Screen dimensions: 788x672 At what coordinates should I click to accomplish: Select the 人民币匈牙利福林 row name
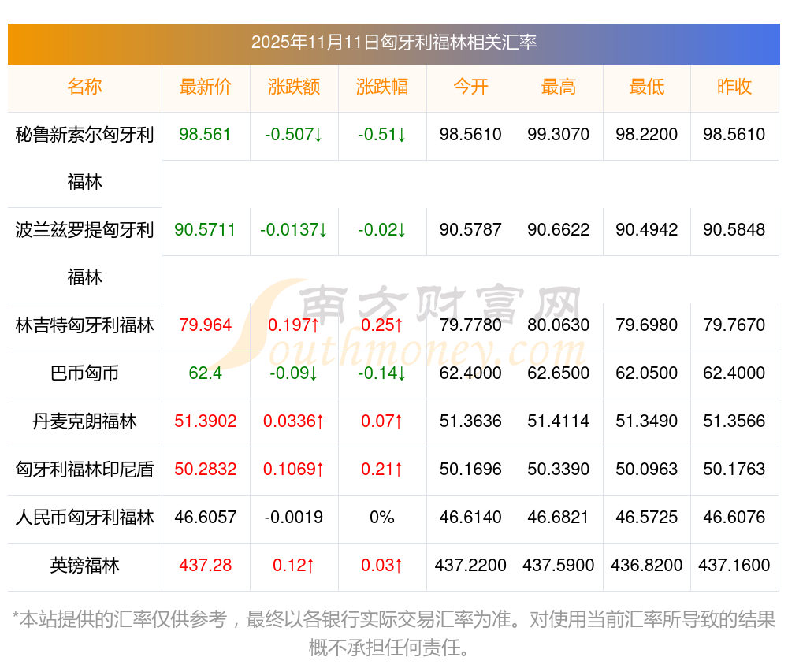coord(84,518)
